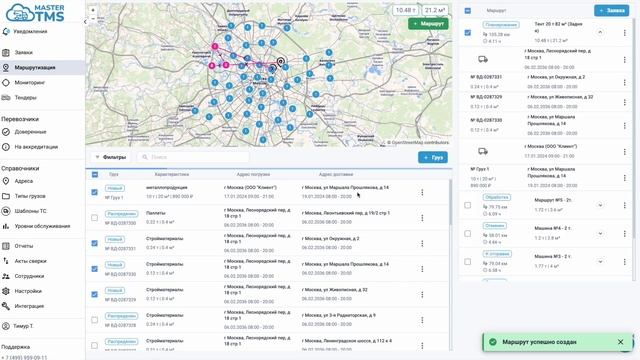Screen dimensions: 640x360
Task: Check cargo to ул 3-я Радиаторская
Action: pos(95,320)
